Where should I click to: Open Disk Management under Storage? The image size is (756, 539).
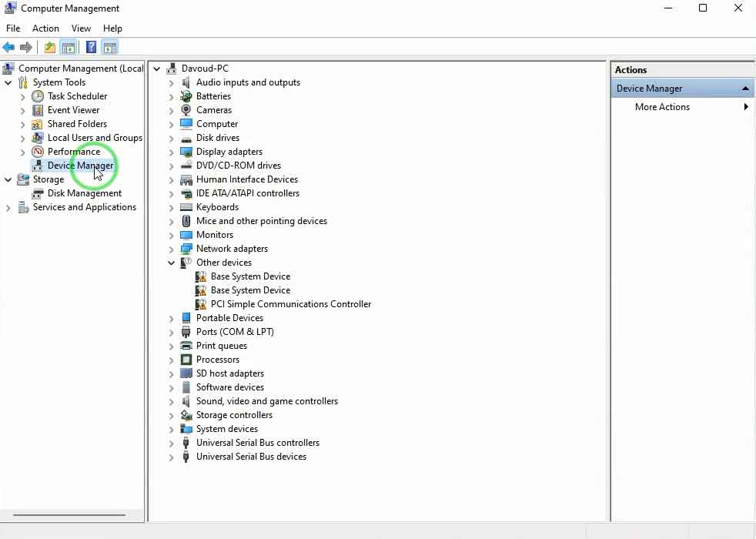(84, 193)
